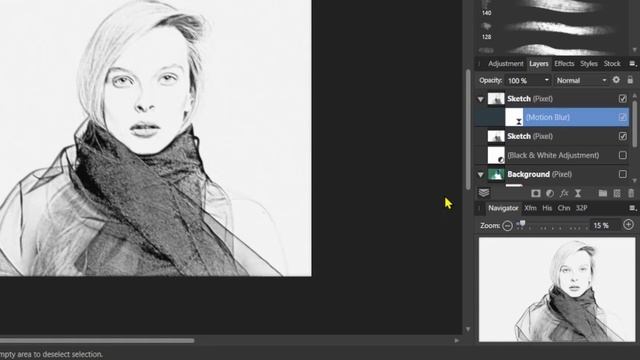Open the adjustments half-circle icon
640x360 pixels.
pyautogui.click(x=550, y=193)
